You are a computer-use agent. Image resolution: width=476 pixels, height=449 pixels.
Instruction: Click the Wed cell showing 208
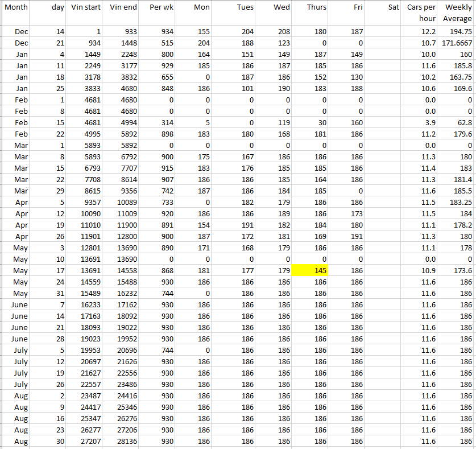[274, 32]
